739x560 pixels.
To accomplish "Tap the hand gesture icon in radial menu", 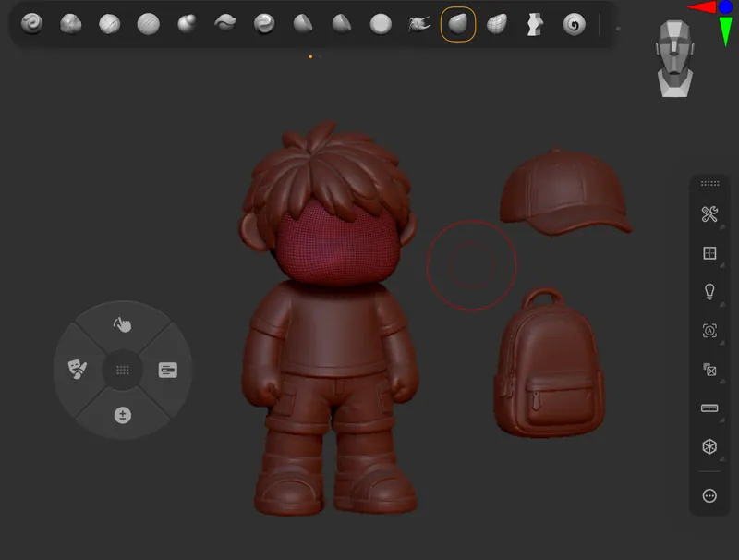I will 123,324.
